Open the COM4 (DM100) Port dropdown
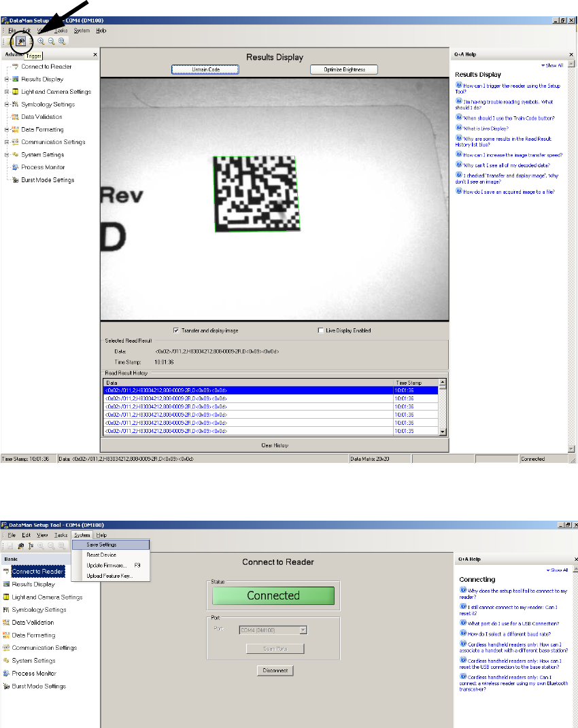The image size is (578, 728). 303,630
